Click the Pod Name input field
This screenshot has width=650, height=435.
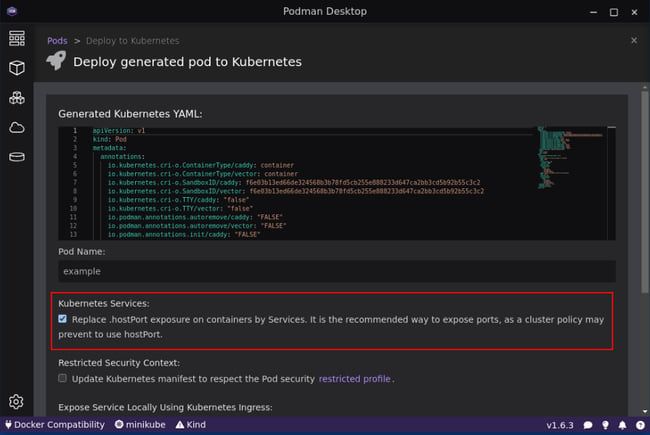[336, 271]
